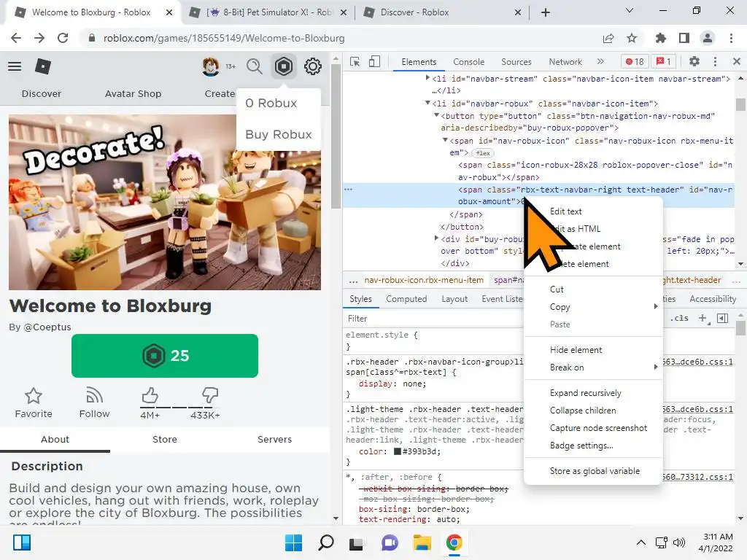Open the Store tab on game page

[165, 440]
